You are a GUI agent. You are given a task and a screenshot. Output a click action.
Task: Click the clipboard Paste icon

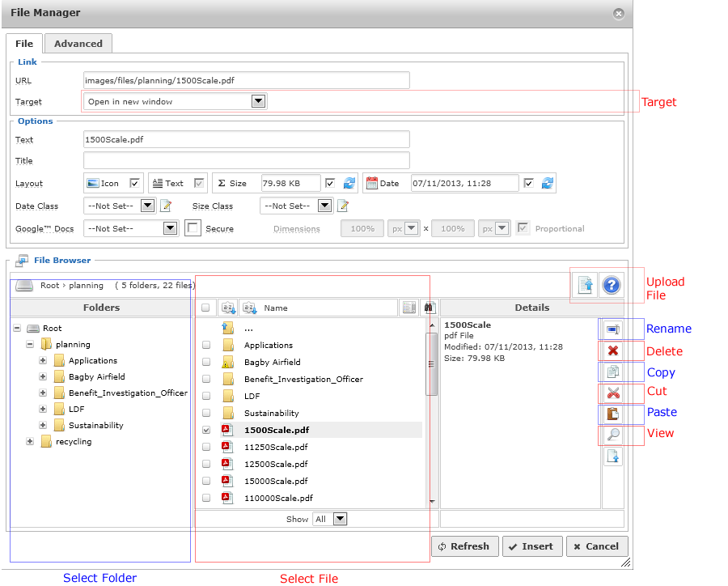[x=613, y=414]
